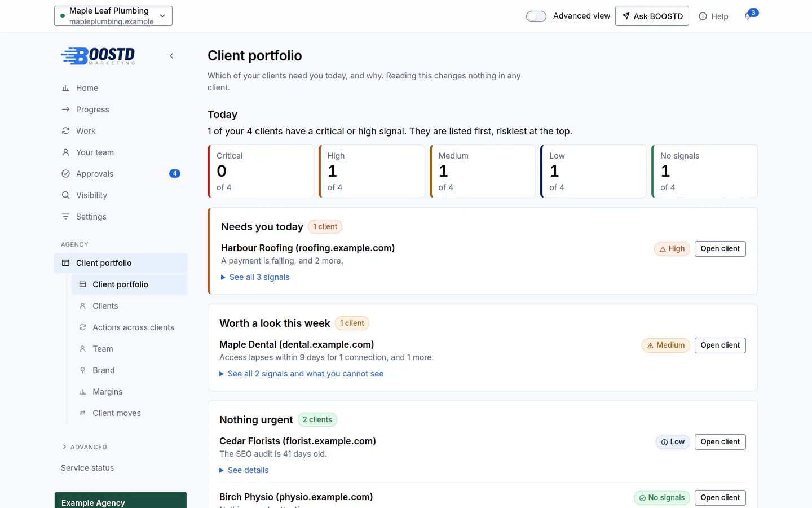
Task: Click the High summary card
Action: (x=372, y=172)
